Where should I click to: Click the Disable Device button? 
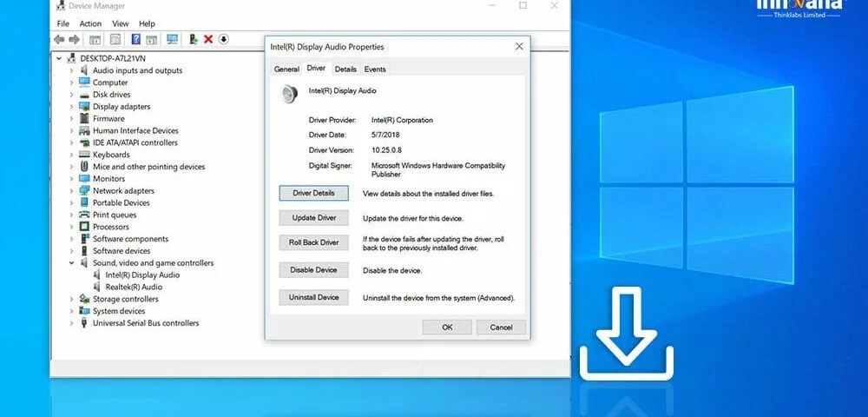(x=313, y=270)
